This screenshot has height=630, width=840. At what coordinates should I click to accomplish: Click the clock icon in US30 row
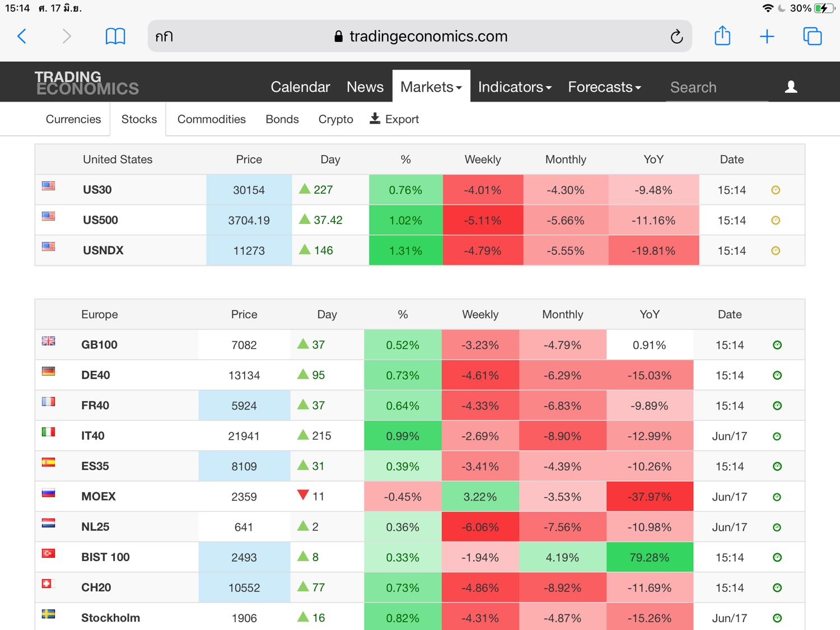coord(776,190)
